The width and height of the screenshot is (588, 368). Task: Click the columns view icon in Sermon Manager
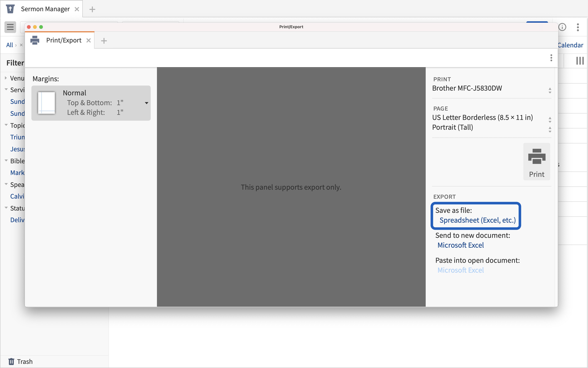pyautogui.click(x=580, y=61)
